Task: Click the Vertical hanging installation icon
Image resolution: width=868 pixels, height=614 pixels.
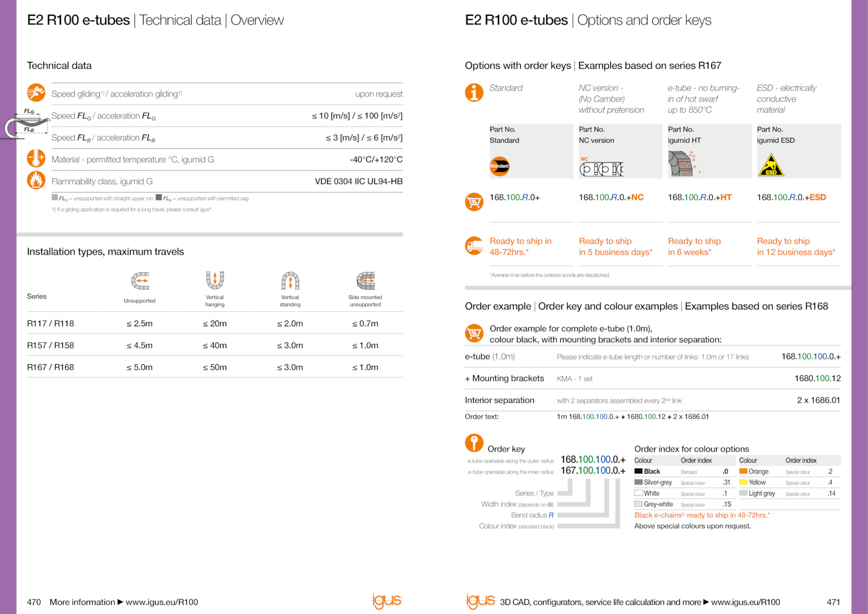Action: (x=215, y=280)
